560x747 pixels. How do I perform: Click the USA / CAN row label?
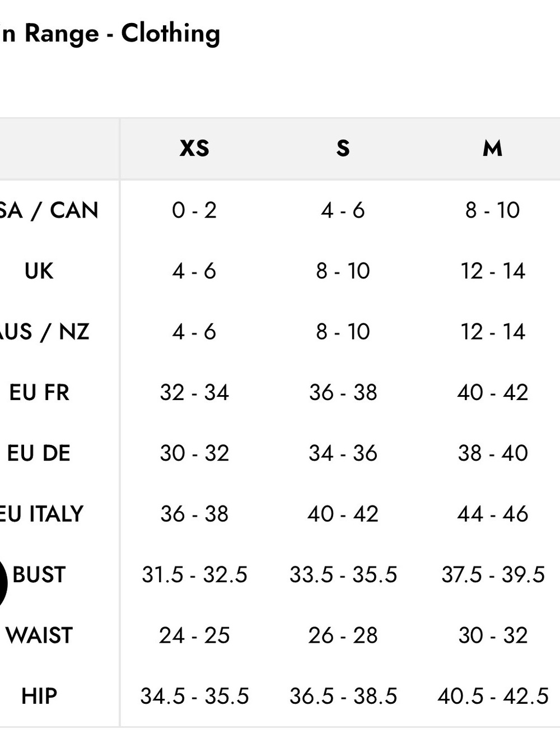(x=49, y=210)
